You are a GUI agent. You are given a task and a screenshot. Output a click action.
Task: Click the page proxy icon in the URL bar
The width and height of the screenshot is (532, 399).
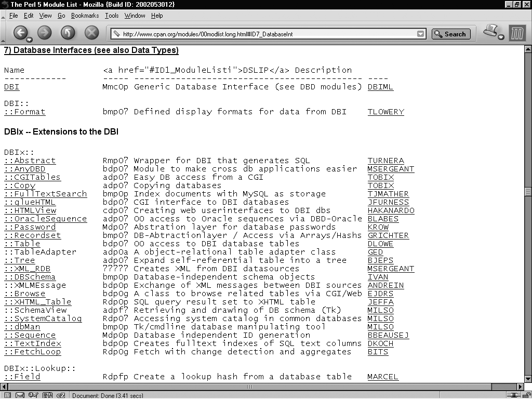click(117, 34)
